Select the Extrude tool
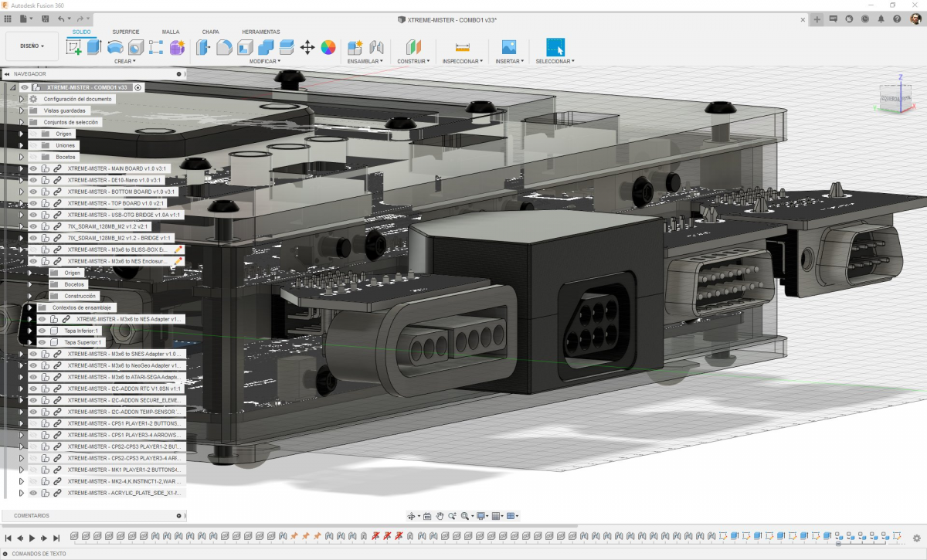This screenshot has width=927, height=560. pos(94,47)
